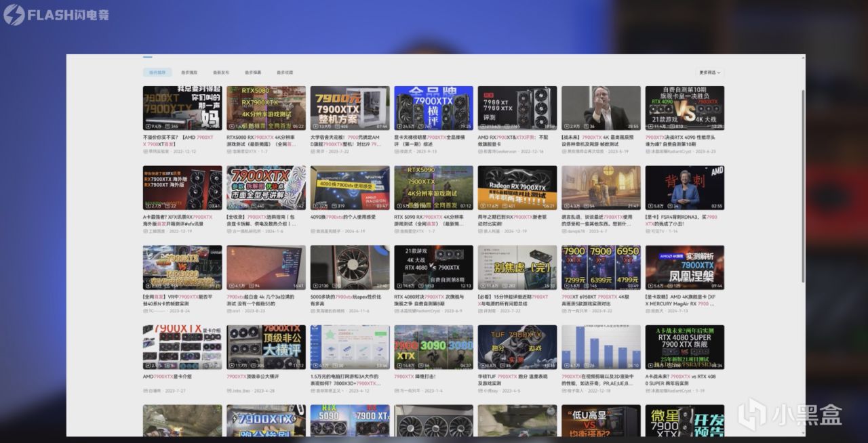Select the 综合排序 sort tab

tap(157, 72)
